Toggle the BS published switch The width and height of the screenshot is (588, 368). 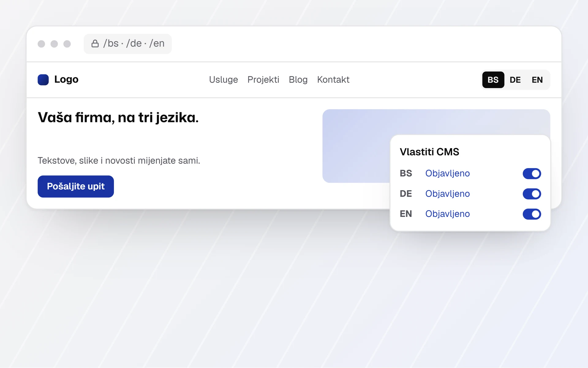pyautogui.click(x=532, y=174)
